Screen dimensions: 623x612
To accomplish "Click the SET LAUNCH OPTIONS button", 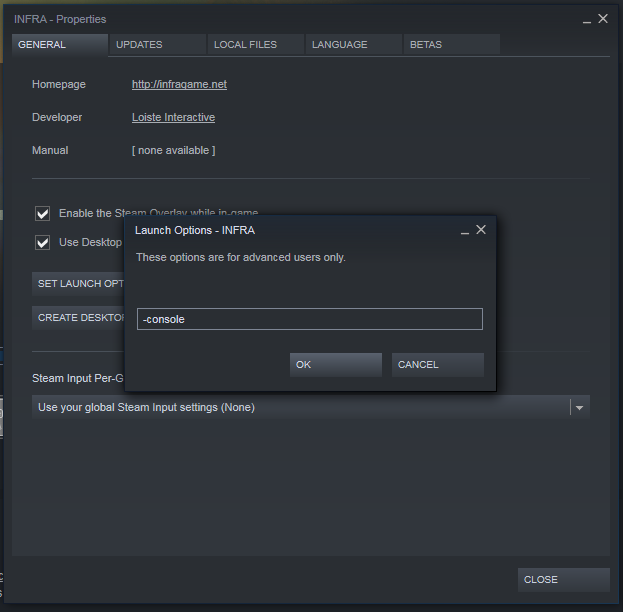I will point(78,284).
